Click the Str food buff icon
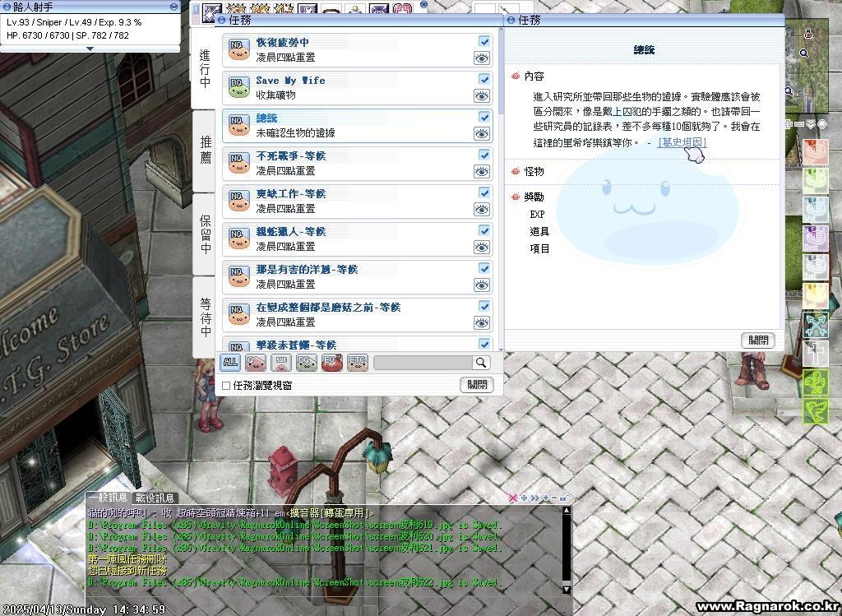Screen dimensions: 842x616 click(815, 152)
